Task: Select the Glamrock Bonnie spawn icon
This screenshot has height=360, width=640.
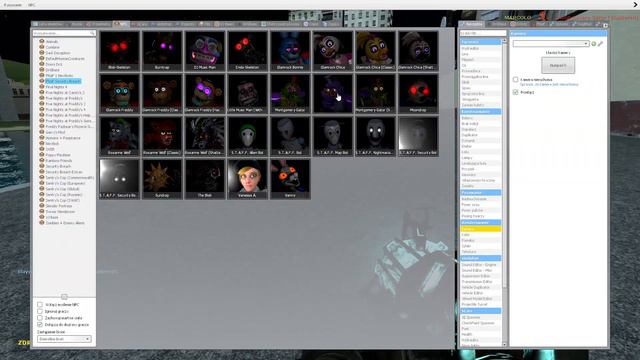Action: [290, 51]
